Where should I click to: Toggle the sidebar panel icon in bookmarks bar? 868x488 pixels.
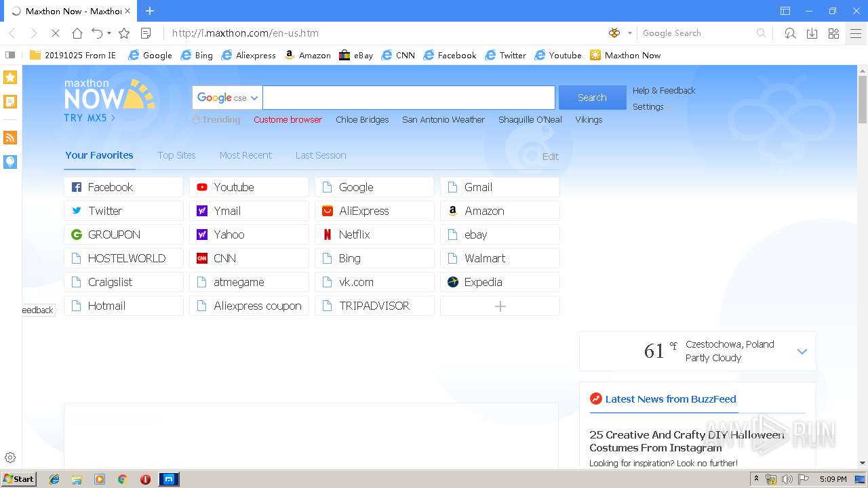pos(10,56)
